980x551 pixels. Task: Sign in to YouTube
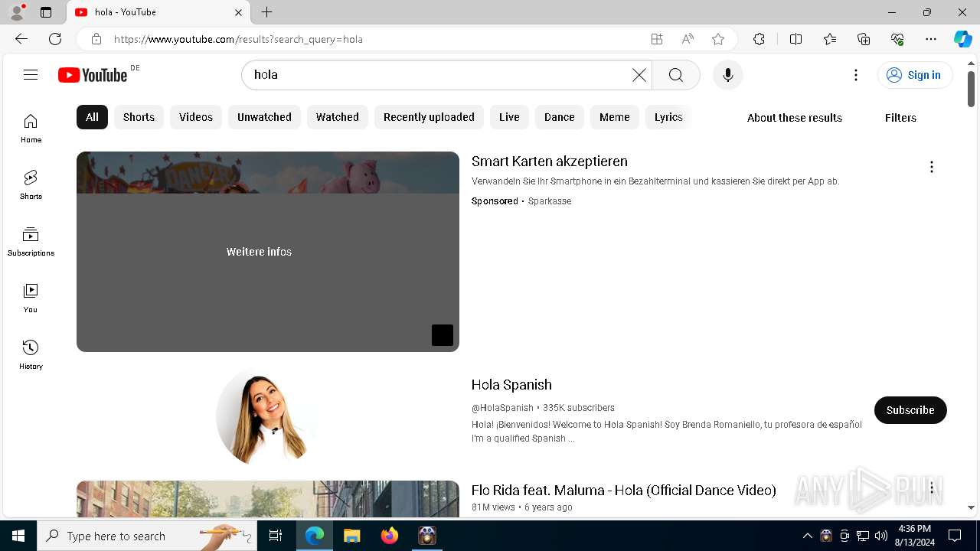tap(915, 74)
